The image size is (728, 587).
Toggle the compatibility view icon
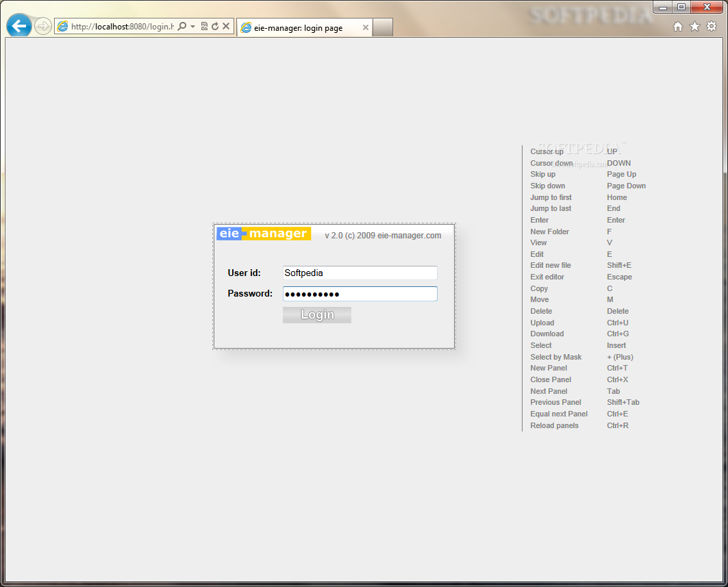(204, 27)
